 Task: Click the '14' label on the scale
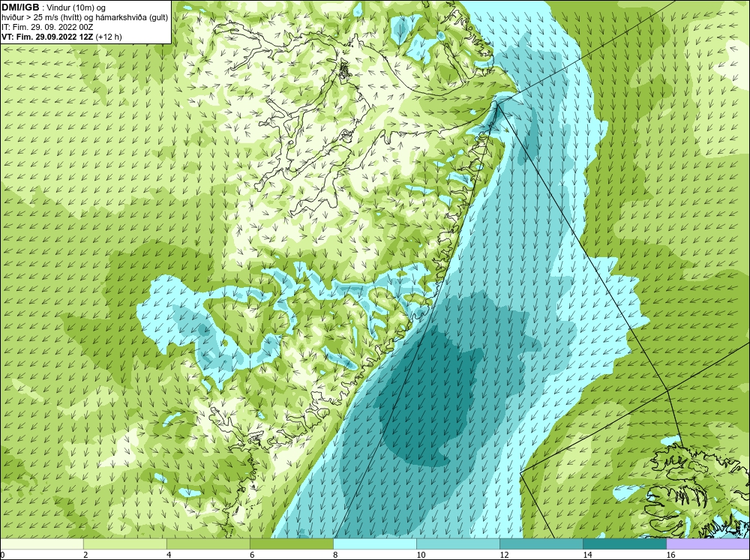587,555
